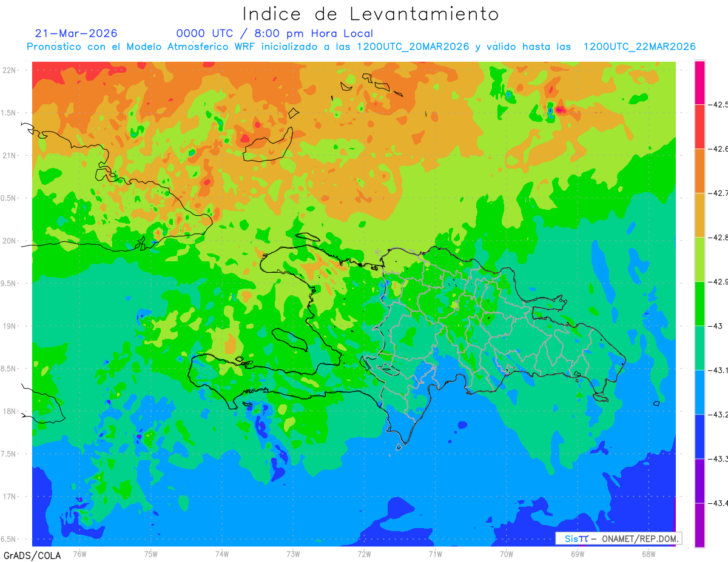Click the 1200UTC_22MAR2026 valid-until text
The height and width of the screenshot is (562, 728).
(x=639, y=47)
